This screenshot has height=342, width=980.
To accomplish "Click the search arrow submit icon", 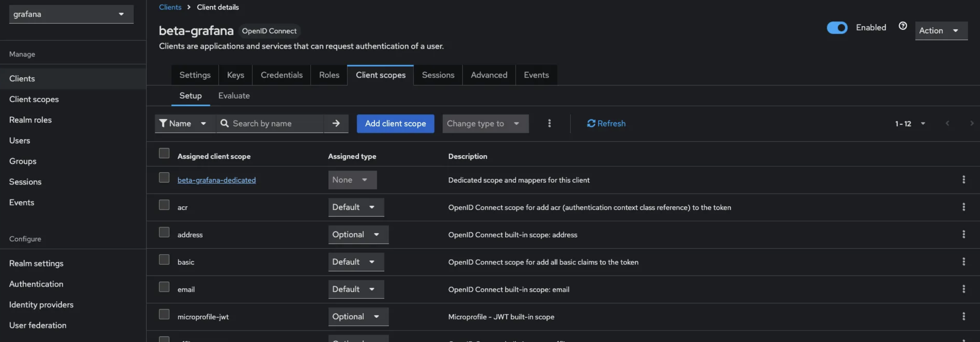I will click(x=336, y=123).
